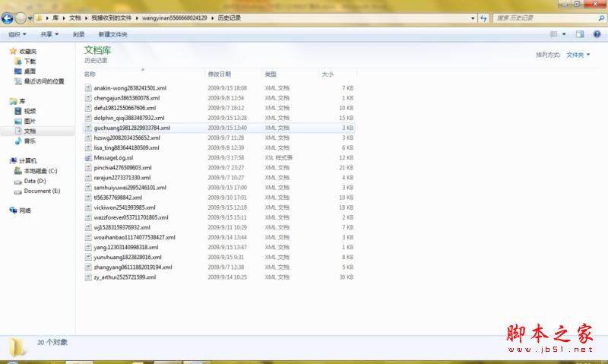Click the refresh icon next to address bar
Viewport: 608px width, 364px height.
pyautogui.click(x=483, y=17)
